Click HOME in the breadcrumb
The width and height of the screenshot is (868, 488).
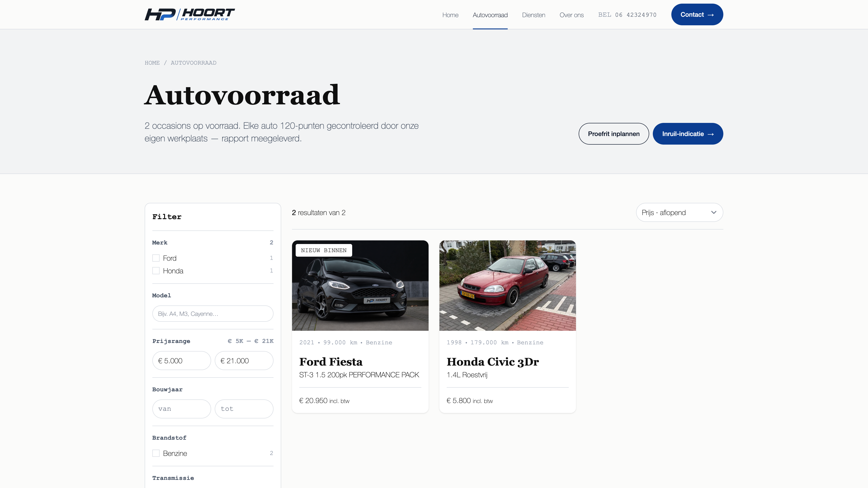[x=152, y=63]
